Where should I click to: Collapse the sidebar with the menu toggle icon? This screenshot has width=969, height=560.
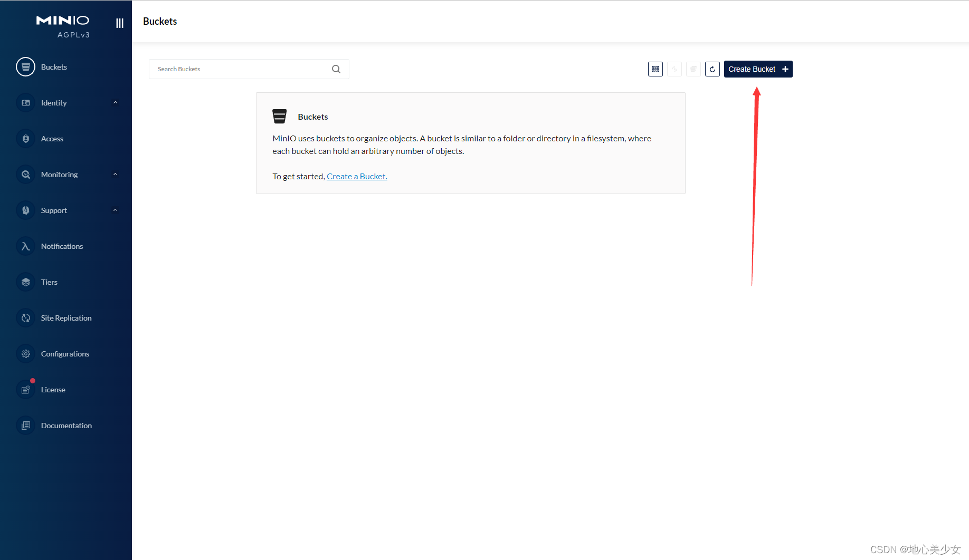pos(120,23)
